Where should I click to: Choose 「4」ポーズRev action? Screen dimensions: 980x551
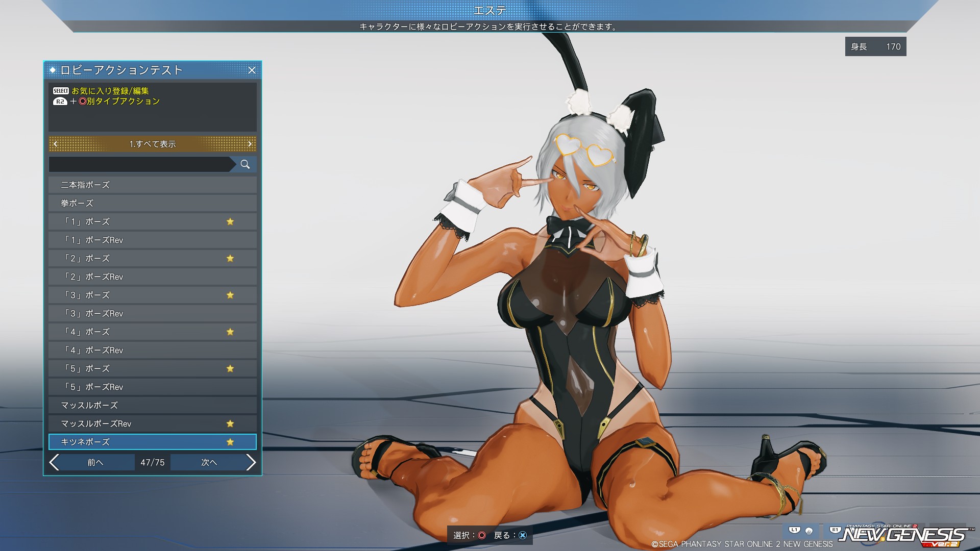(x=152, y=350)
